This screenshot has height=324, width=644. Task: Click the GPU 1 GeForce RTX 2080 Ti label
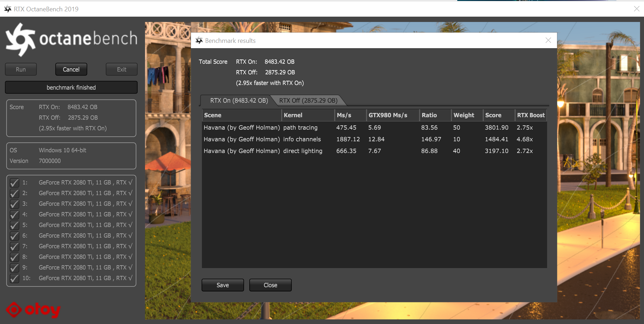pyautogui.click(x=86, y=182)
